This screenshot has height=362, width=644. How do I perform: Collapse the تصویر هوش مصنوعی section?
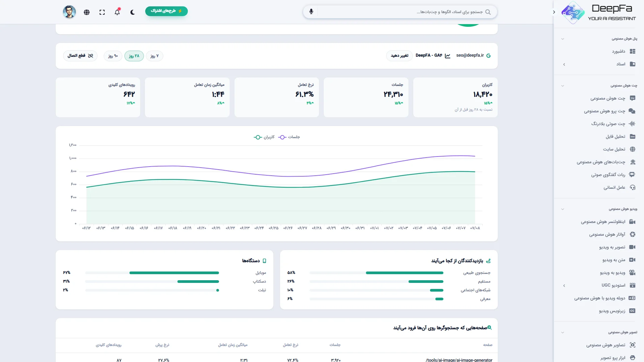pos(562,333)
